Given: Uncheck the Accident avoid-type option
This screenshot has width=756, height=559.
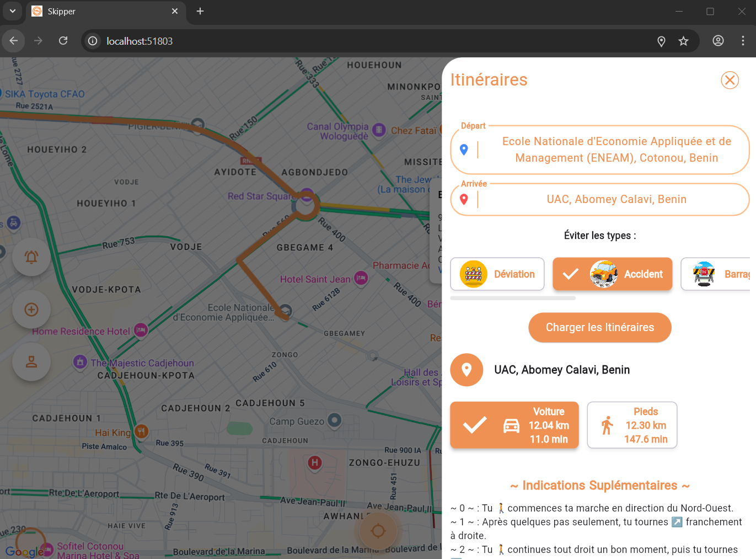Looking at the screenshot, I should [612, 274].
